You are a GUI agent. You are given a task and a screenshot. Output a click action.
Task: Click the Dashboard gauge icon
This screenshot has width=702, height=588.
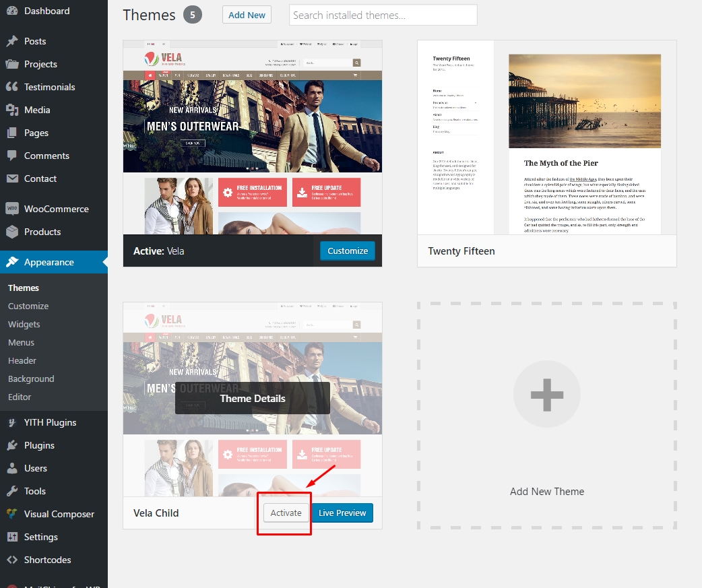point(13,11)
